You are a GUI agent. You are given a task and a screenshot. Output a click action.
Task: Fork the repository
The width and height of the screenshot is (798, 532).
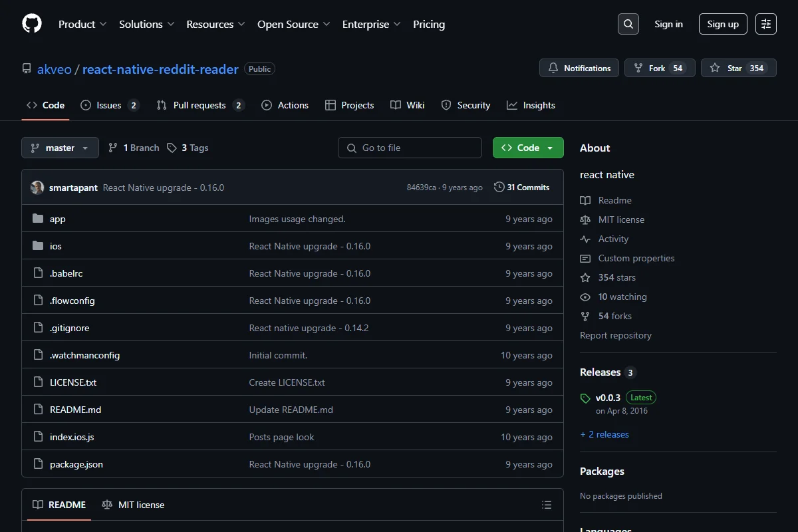click(660, 68)
